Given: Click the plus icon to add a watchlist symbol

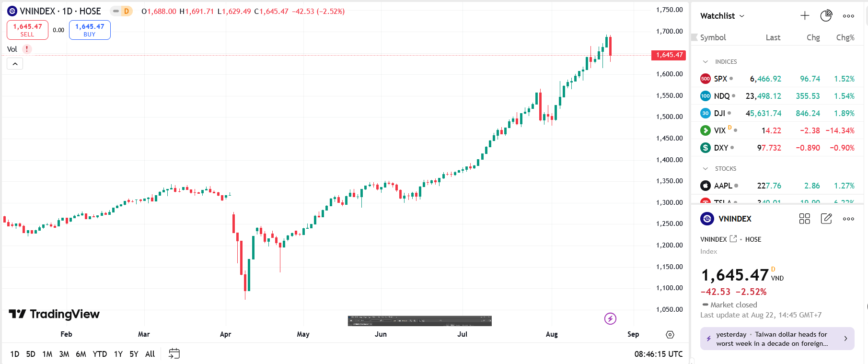Looking at the screenshot, I should [x=805, y=15].
